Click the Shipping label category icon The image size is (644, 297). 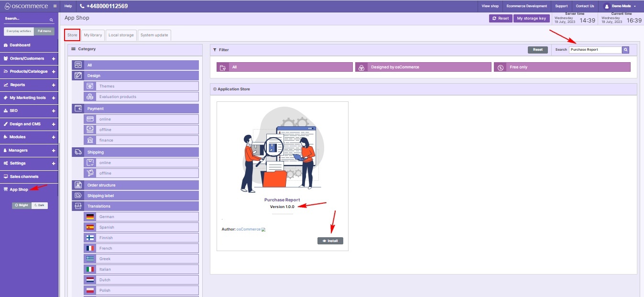click(78, 196)
